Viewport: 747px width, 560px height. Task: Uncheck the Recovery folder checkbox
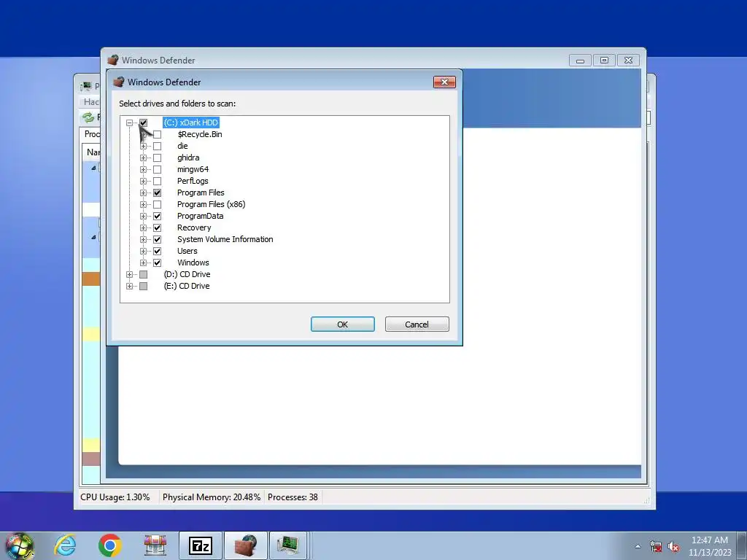[158, 227]
